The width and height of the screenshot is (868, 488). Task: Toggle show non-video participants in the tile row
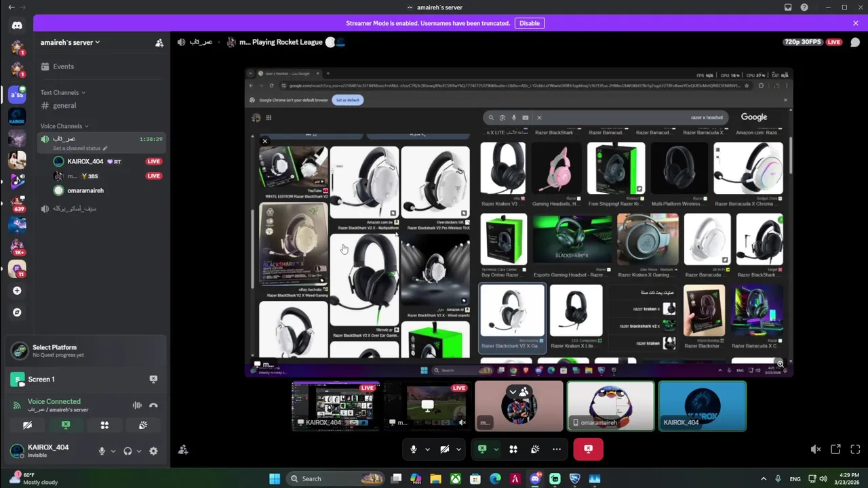click(x=519, y=391)
